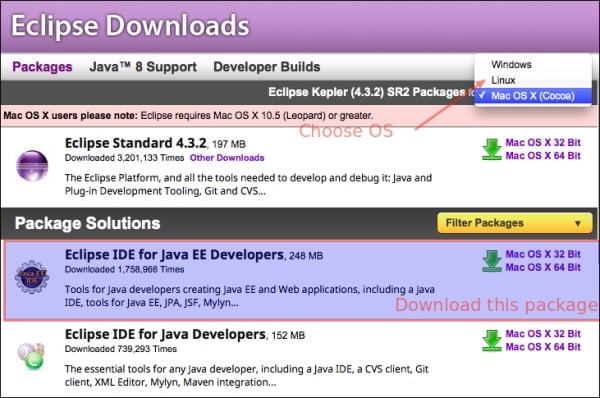Click 'Downloaded 3,201,133 Times' text
600x398 pixels.
[124, 158]
